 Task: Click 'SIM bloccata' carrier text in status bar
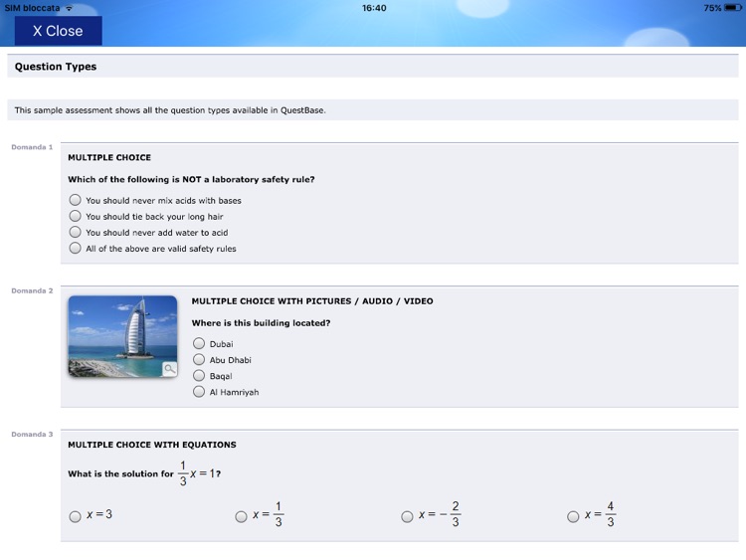click(33, 8)
